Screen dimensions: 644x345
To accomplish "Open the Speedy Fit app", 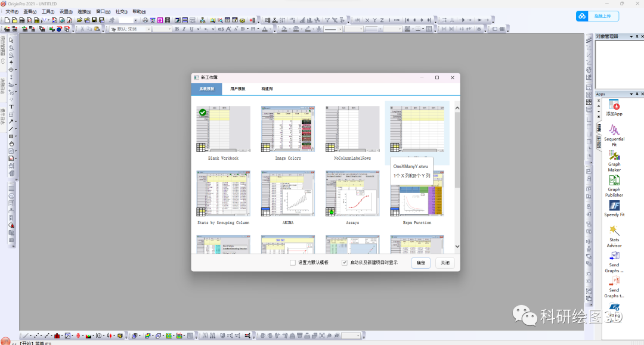I will (614, 209).
